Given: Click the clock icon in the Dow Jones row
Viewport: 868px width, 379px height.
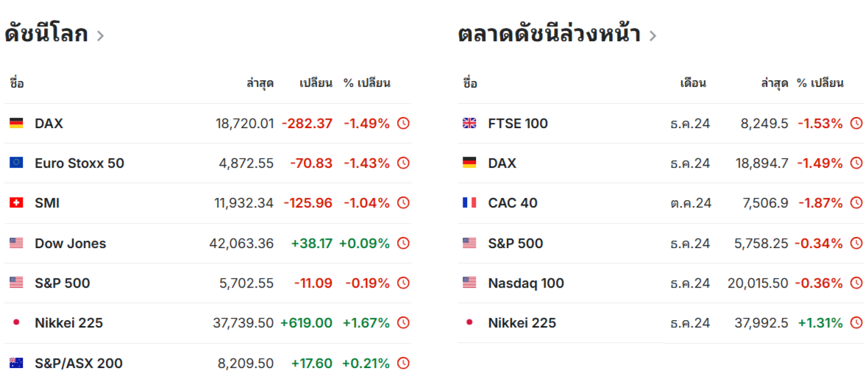Looking at the screenshot, I should tap(403, 244).
